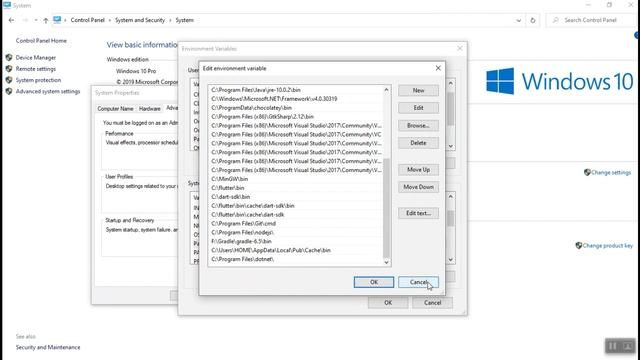Open the Change settings link

(611, 173)
